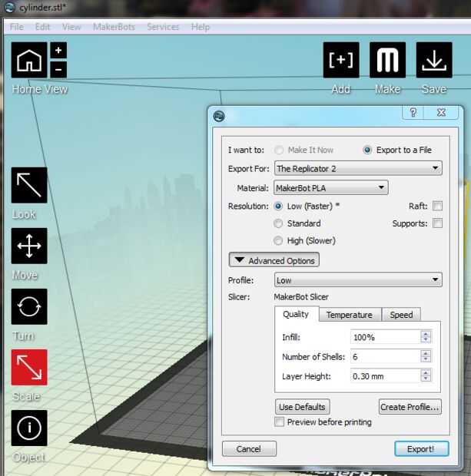Check Preview before printing
This screenshot has height=476, width=471.
point(279,422)
